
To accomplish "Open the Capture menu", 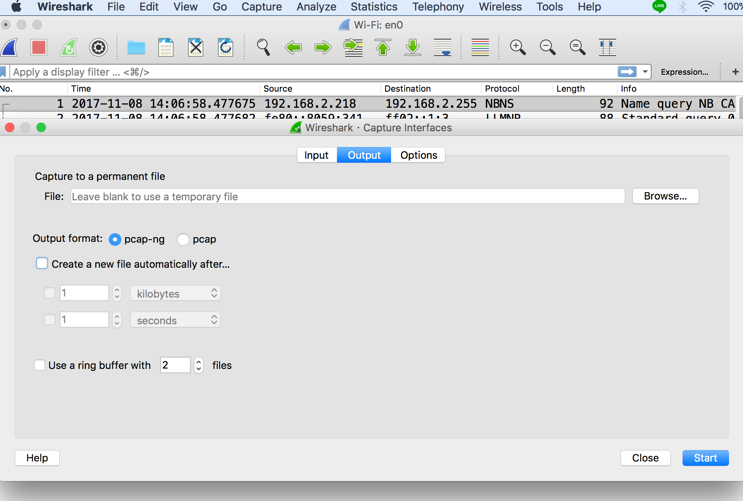I will point(262,7).
